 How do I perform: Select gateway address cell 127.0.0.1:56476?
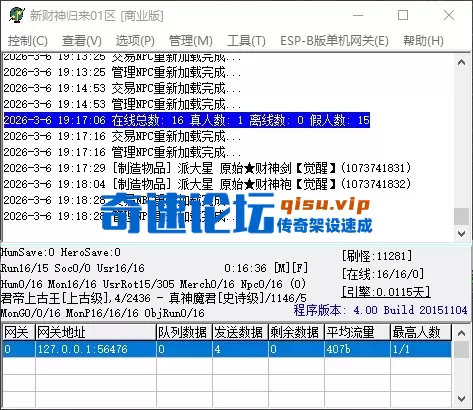(96, 349)
